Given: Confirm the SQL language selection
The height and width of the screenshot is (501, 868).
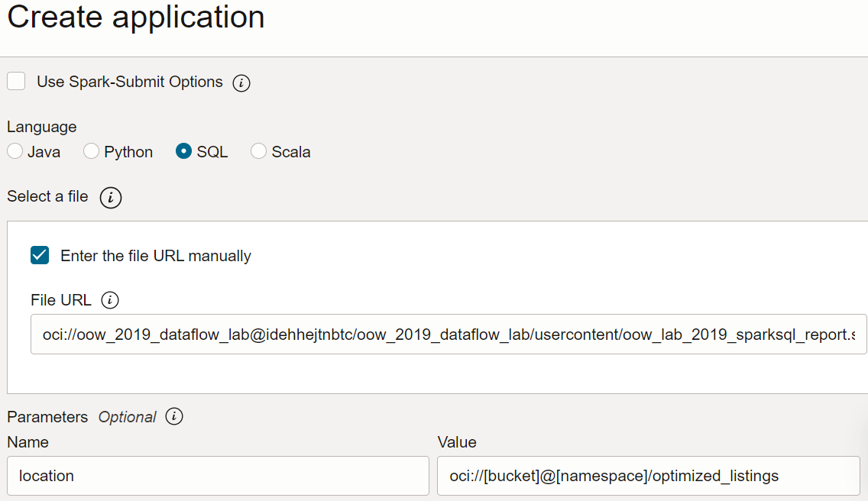Looking at the screenshot, I should 183,151.
